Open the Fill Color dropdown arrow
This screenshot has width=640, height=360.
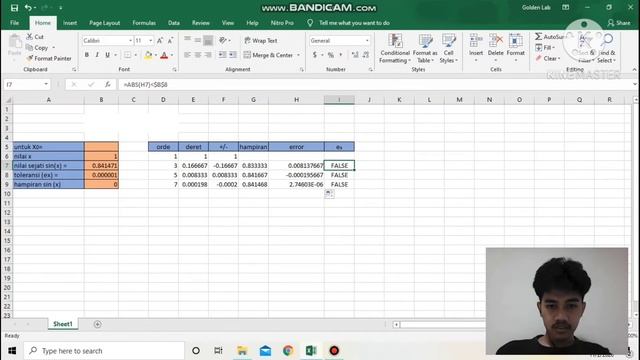[x=156, y=55]
